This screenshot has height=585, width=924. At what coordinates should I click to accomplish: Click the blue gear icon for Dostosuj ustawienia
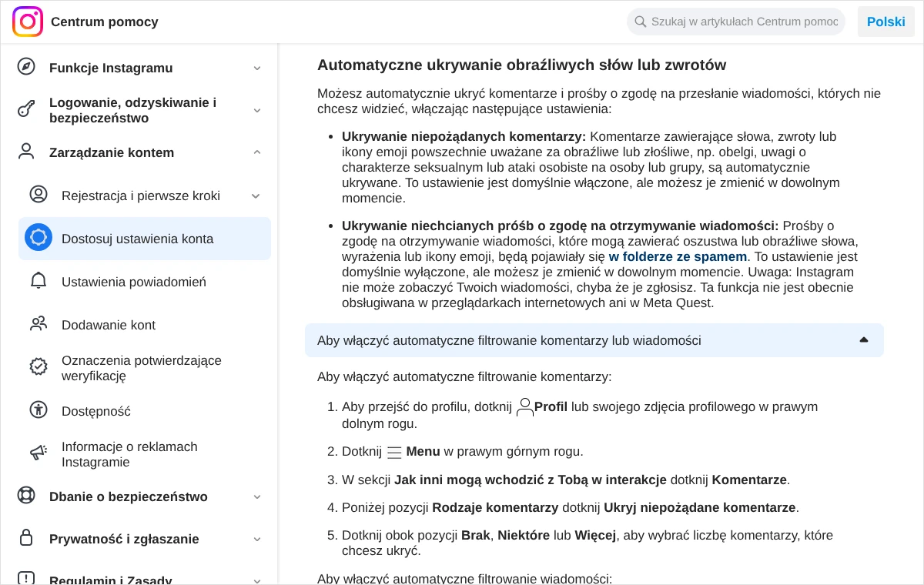click(38, 237)
